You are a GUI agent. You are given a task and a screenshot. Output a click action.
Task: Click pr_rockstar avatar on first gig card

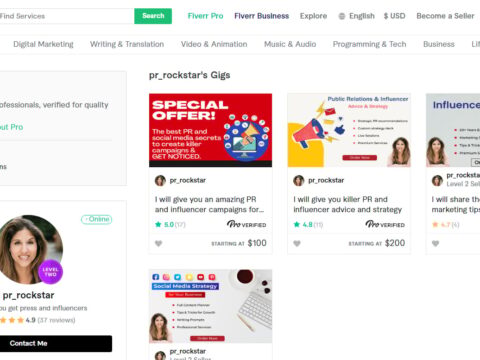point(160,181)
